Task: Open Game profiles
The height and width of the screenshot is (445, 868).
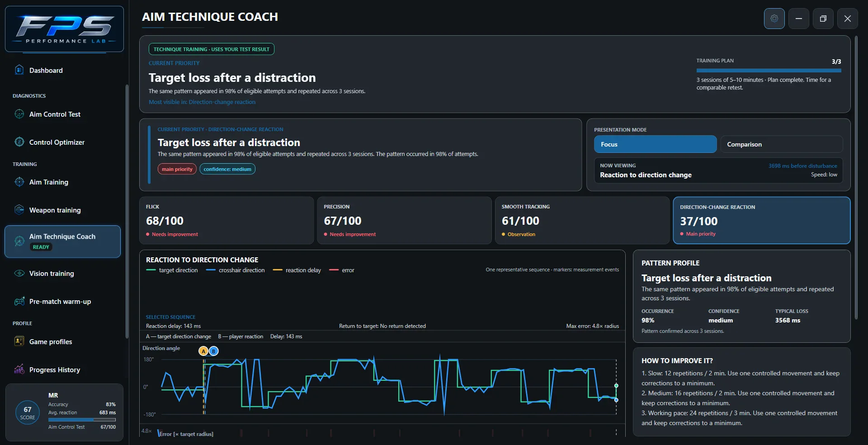Action: tap(62, 341)
